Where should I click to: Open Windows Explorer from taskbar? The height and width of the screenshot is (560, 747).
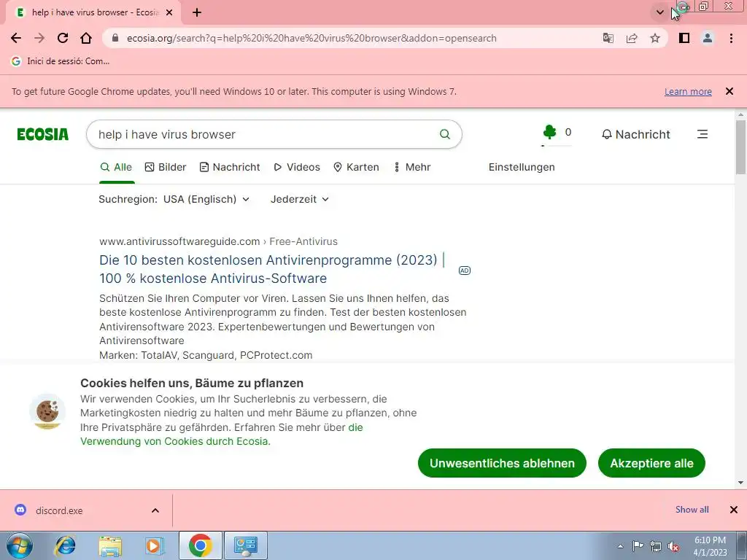pyautogui.click(x=110, y=545)
